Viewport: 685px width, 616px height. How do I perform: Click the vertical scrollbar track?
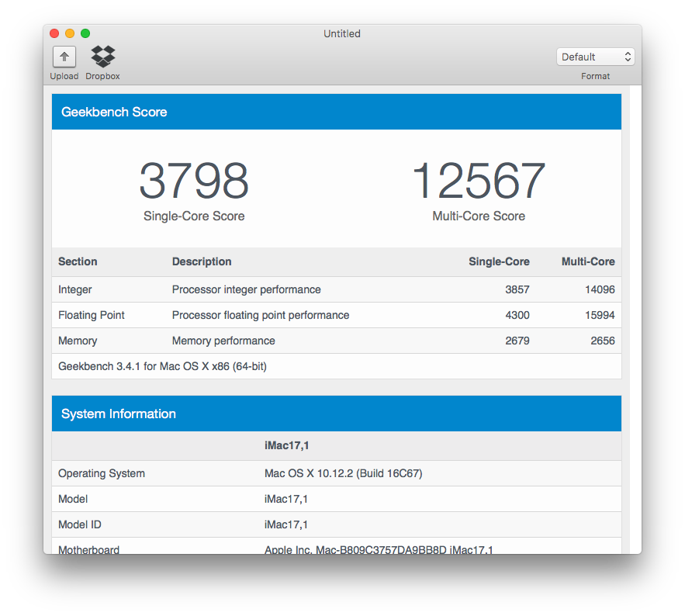(635, 319)
